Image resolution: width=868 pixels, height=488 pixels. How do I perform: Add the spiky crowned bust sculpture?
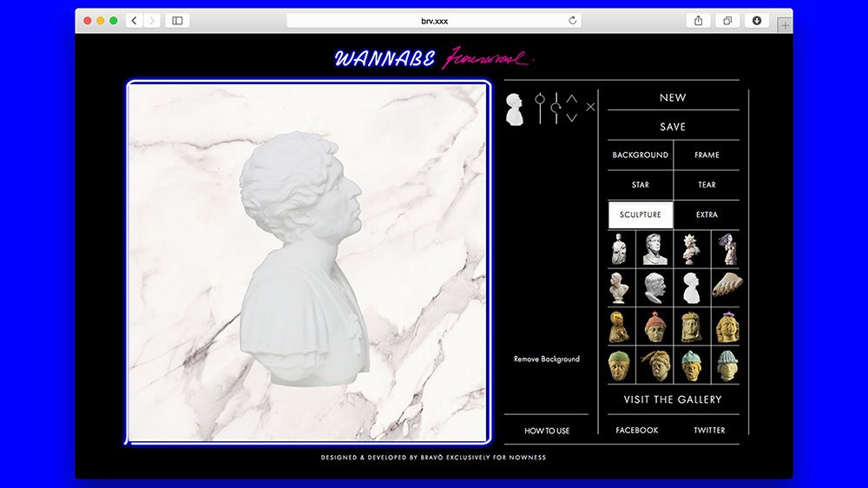coord(691,249)
